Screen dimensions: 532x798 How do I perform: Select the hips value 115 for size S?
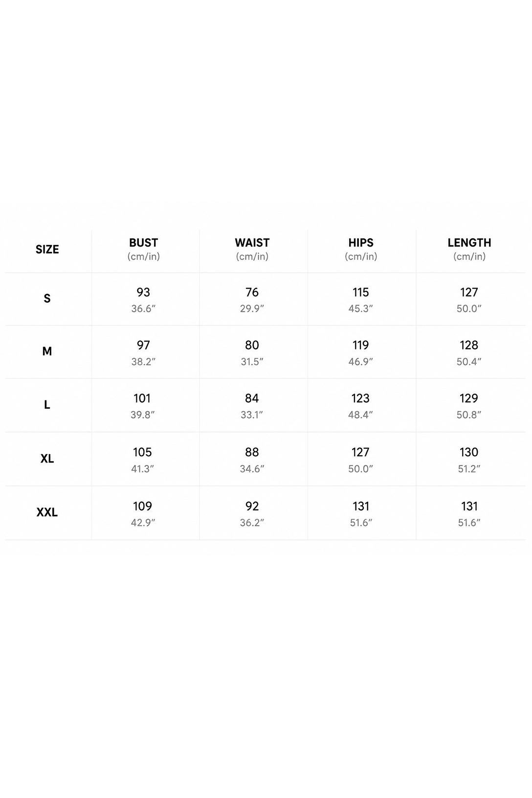click(361, 292)
